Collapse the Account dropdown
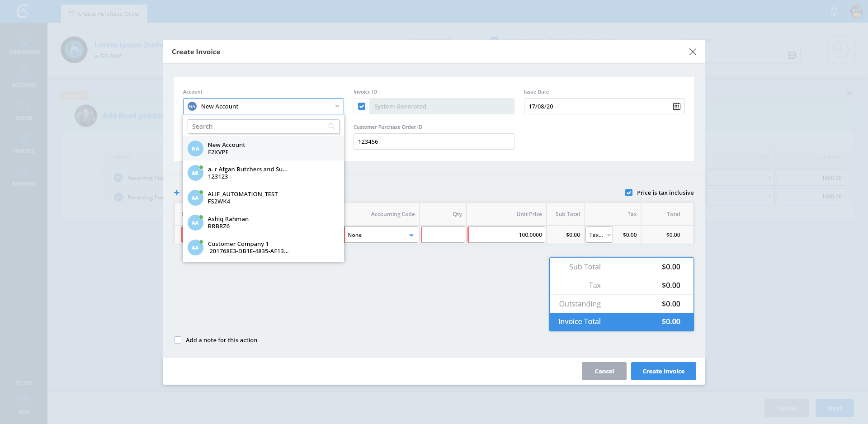868x424 pixels. (337, 106)
